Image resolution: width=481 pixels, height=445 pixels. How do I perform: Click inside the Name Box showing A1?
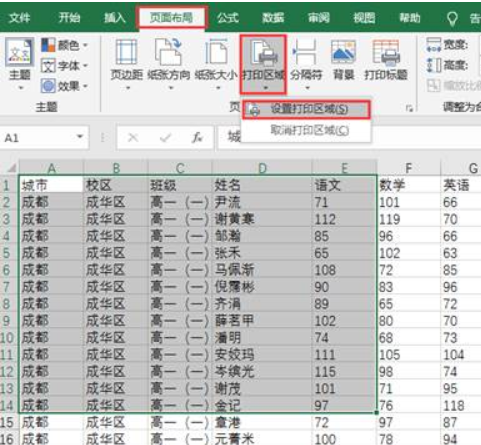pyautogui.click(x=37, y=137)
